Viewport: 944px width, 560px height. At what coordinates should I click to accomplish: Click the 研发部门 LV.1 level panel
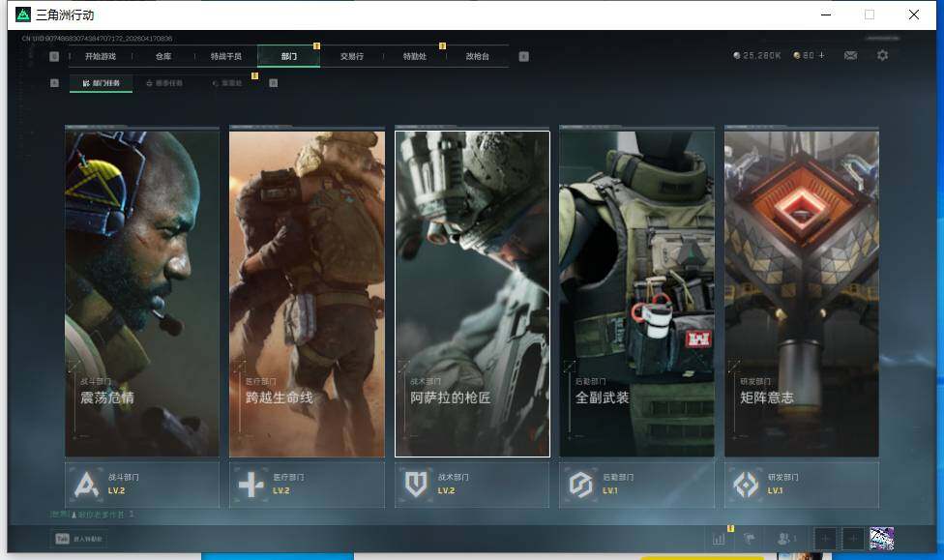point(802,485)
